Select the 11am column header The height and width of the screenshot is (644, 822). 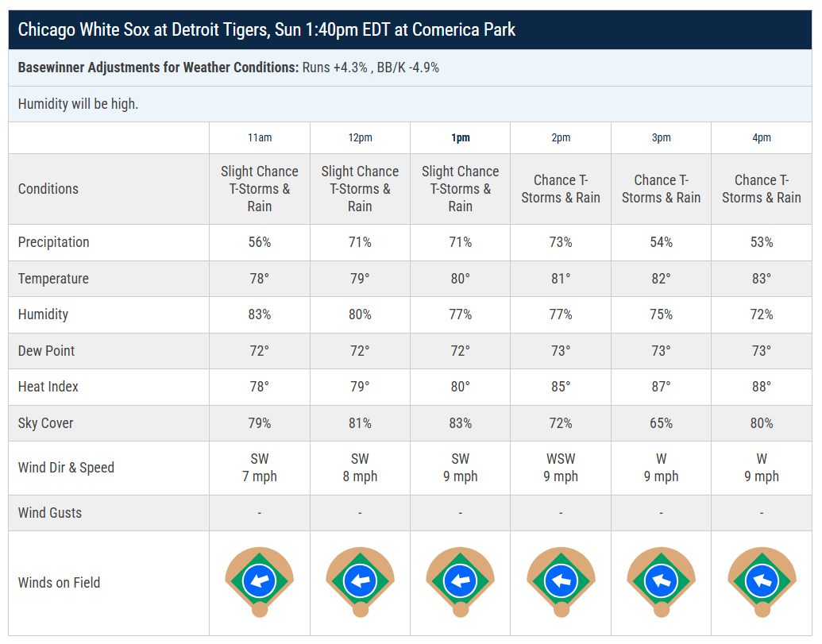point(260,138)
